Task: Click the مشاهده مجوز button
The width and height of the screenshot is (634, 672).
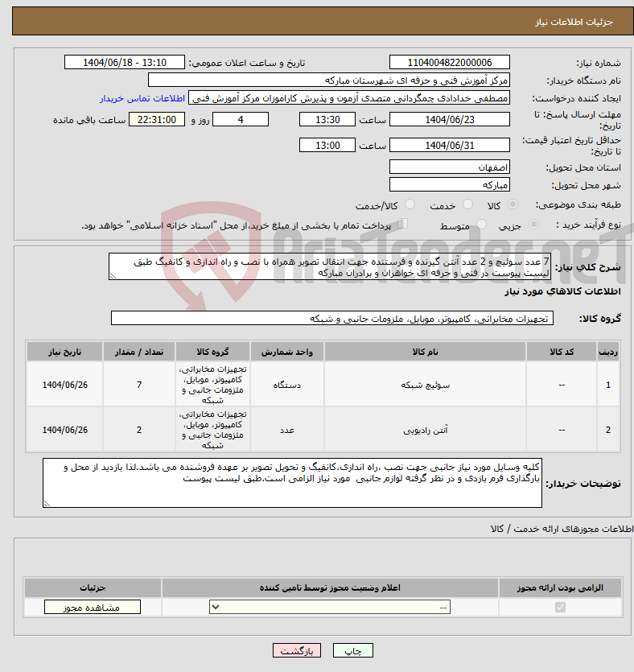Action: (92, 608)
